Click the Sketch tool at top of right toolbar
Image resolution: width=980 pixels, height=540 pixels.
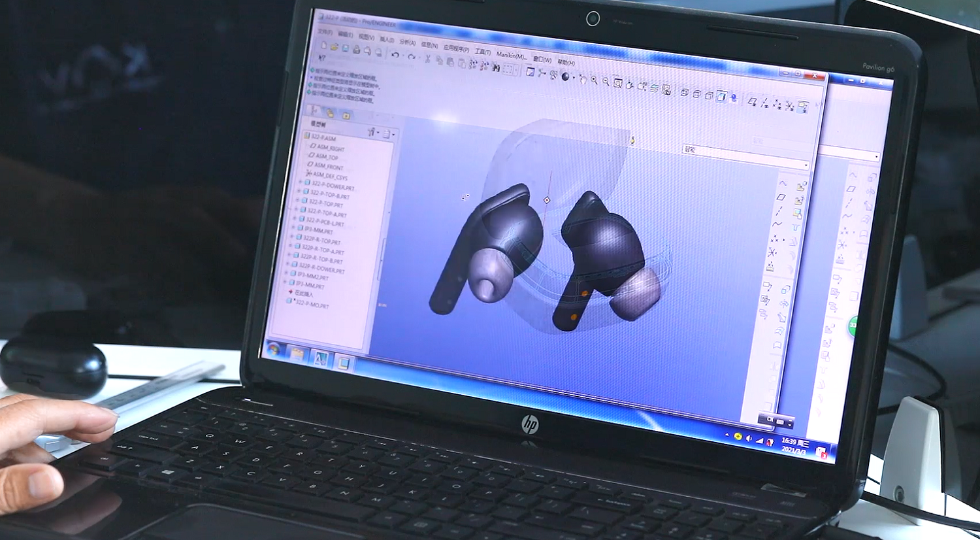pos(783,184)
